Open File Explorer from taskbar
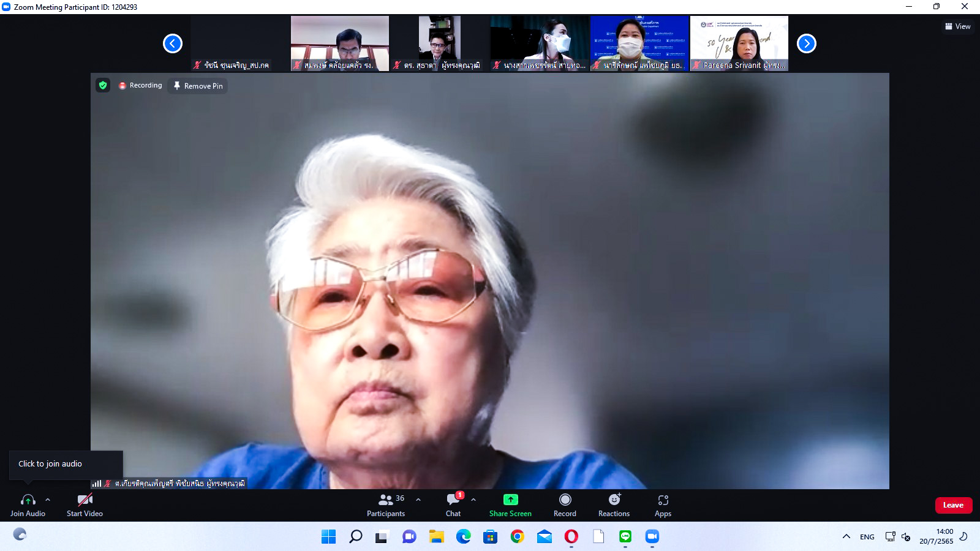Screen dimensions: 980x551 point(436,537)
